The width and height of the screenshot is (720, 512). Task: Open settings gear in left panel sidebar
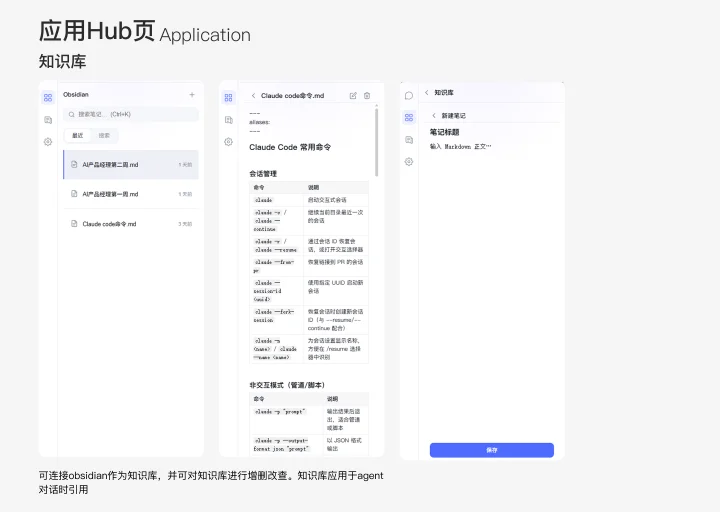click(x=48, y=142)
